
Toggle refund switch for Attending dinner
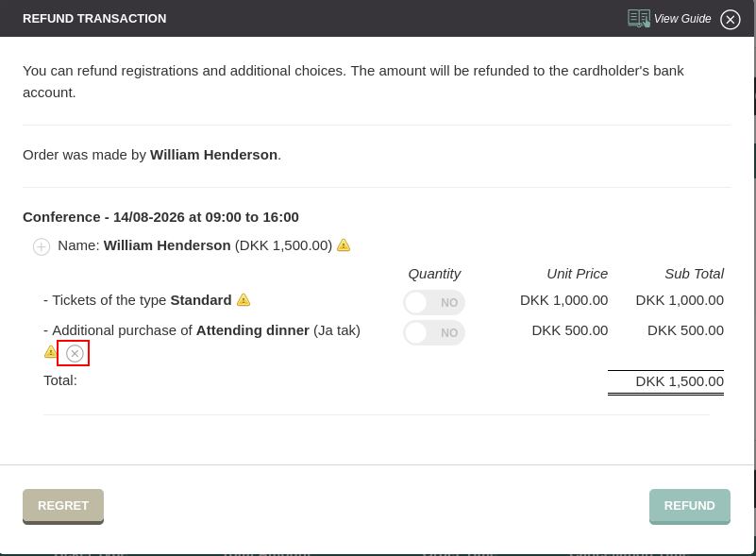[x=434, y=332]
